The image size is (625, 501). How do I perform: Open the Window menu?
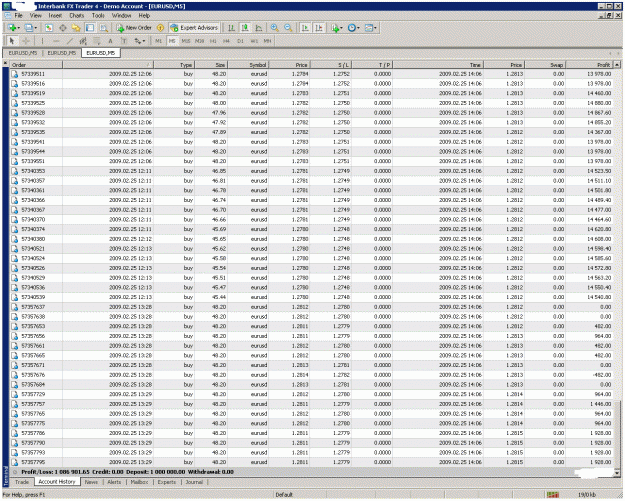pyautogui.click(x=121, y=16)
